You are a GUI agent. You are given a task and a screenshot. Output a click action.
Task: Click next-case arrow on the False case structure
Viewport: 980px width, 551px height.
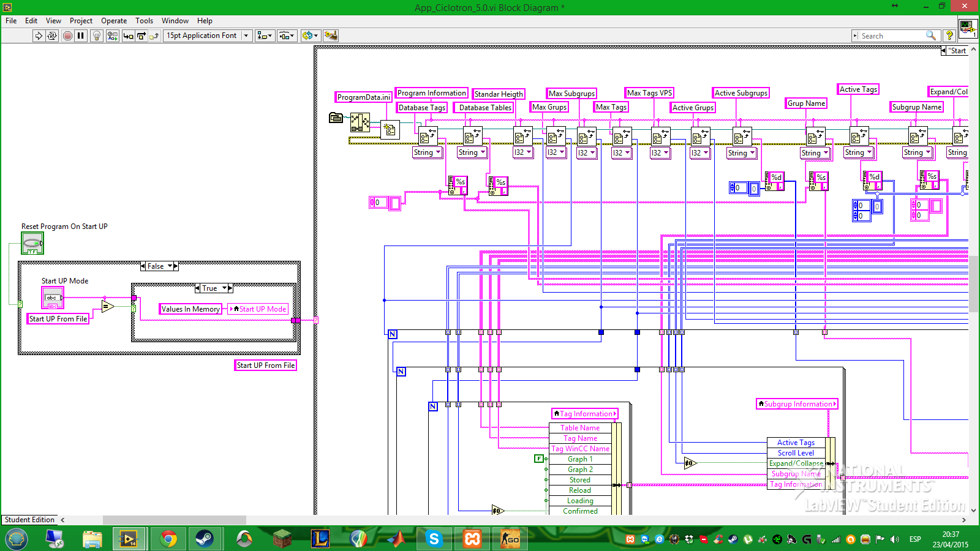coord(176,266)
